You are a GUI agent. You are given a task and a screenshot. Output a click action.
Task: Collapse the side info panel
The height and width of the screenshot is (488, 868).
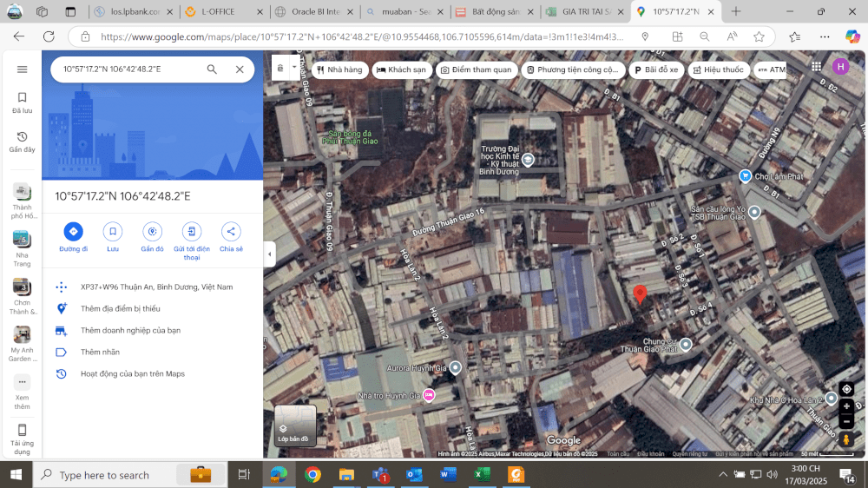pyautogui.click(x=269, y=254)
